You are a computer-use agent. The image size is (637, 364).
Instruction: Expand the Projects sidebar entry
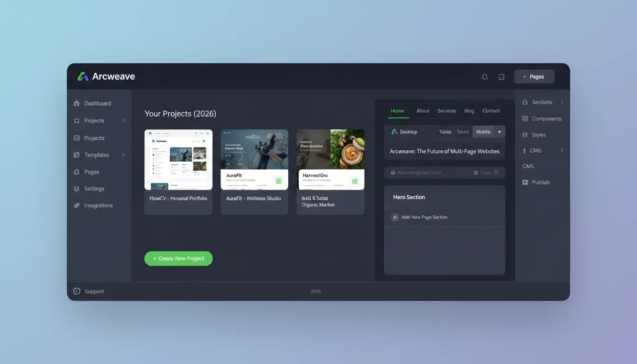tap(123, 120)
